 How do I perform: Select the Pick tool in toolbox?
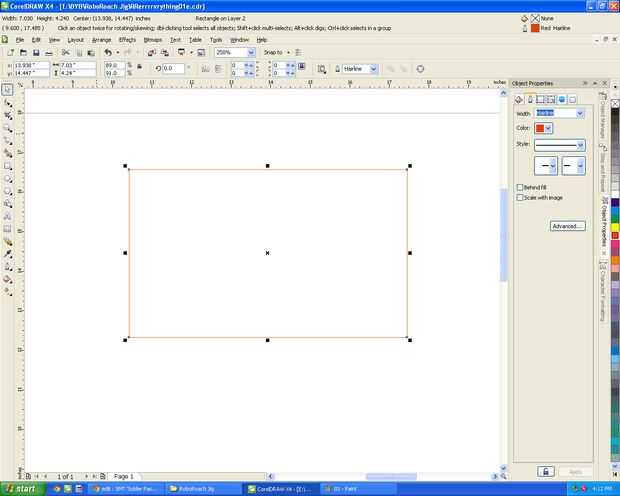click(7, 90)
